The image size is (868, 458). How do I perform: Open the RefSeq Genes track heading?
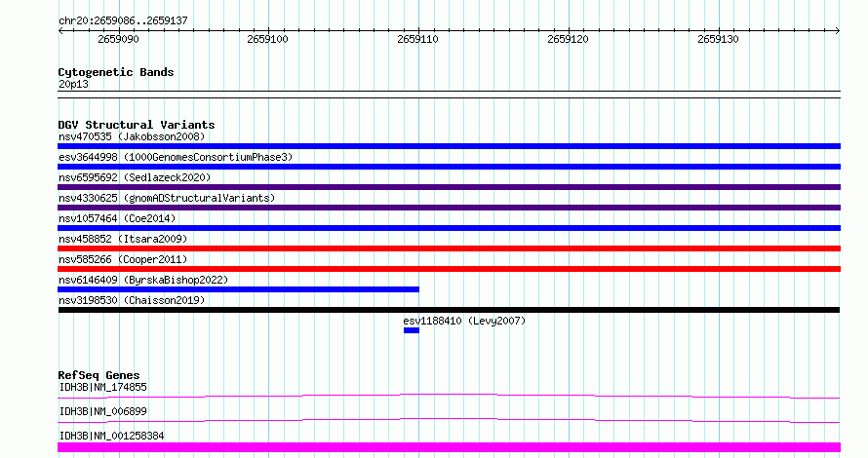pyautogui.click(x=99, y=375)
